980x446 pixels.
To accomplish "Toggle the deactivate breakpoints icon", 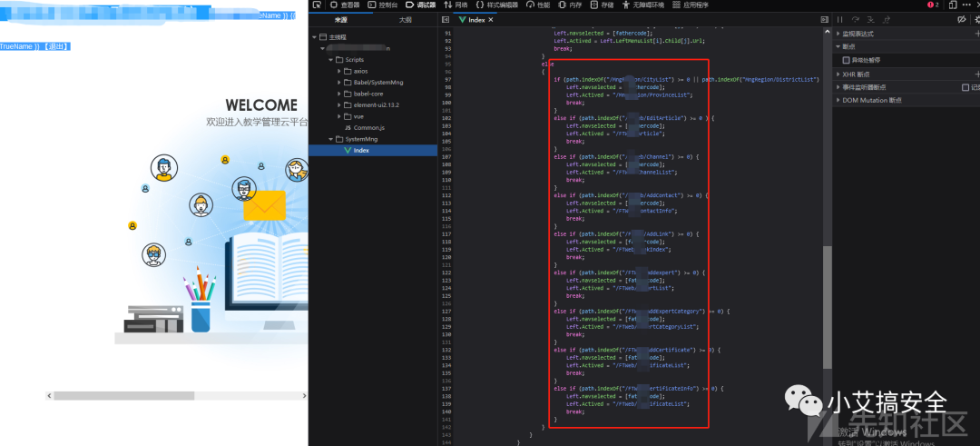I will click(962, 20).
